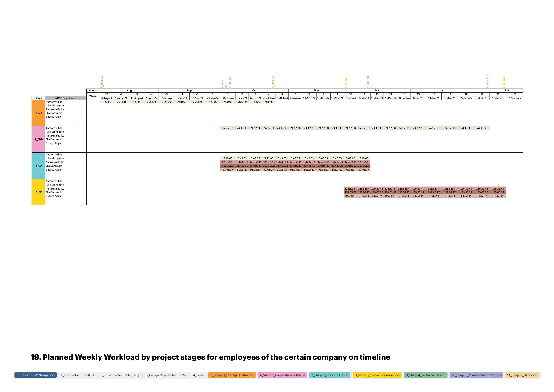The image size is (554, 392).
Task: Select the 30-Sep-24 week header cell
Action: tap(228, 98)
